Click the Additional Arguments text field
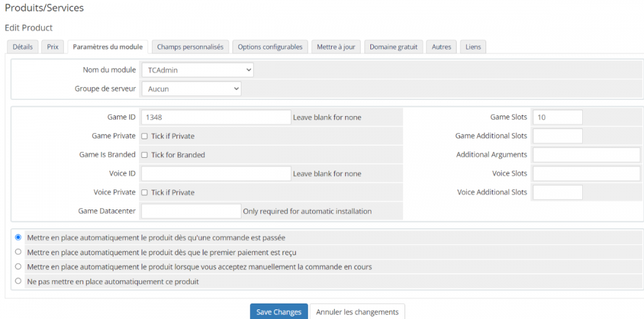The image size is (644, 319). 586,155
